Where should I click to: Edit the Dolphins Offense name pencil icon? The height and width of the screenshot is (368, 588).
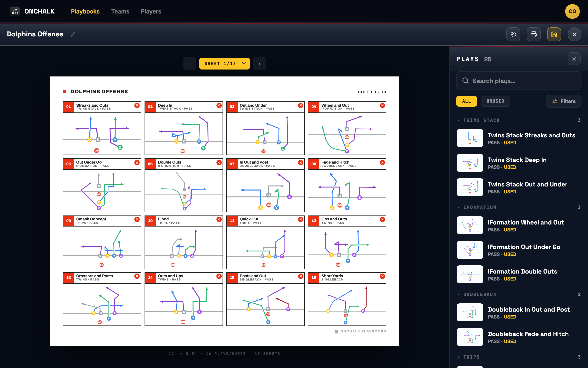73,34
